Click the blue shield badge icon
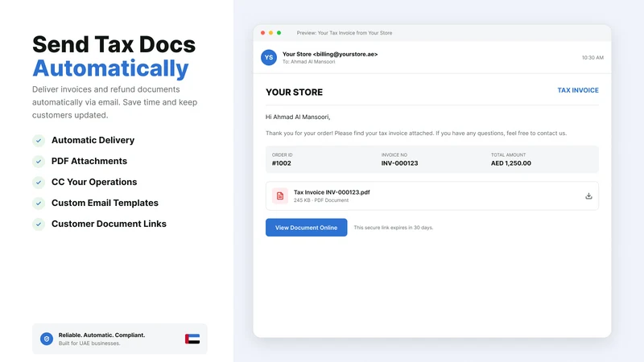This screenshot has width=644, height=362. coord(47,339)
